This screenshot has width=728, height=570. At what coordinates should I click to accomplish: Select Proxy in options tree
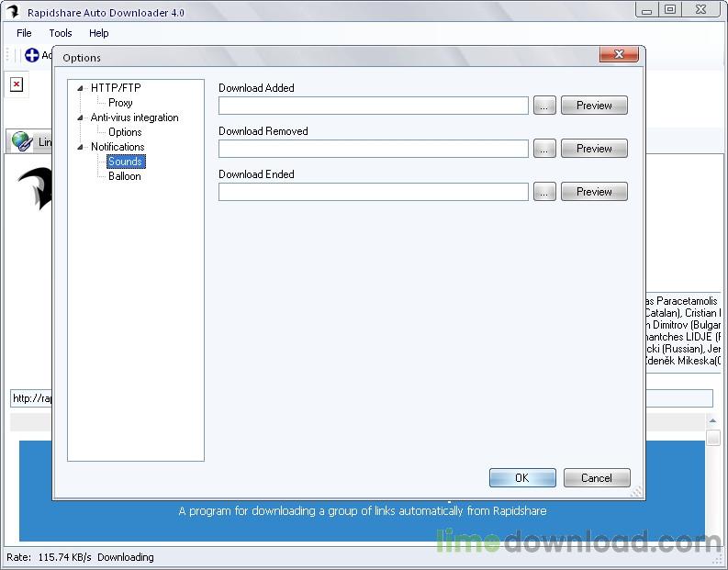120,103
